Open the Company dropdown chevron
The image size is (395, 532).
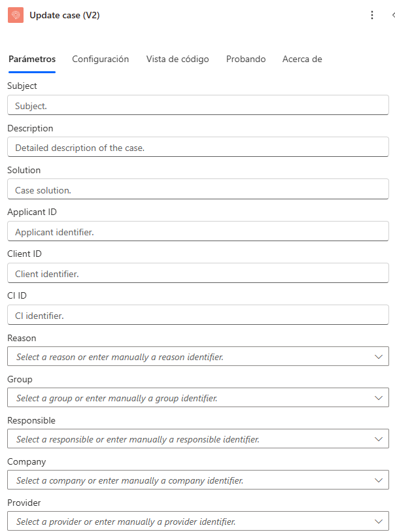pyautogui.click(x=378, y=480)
